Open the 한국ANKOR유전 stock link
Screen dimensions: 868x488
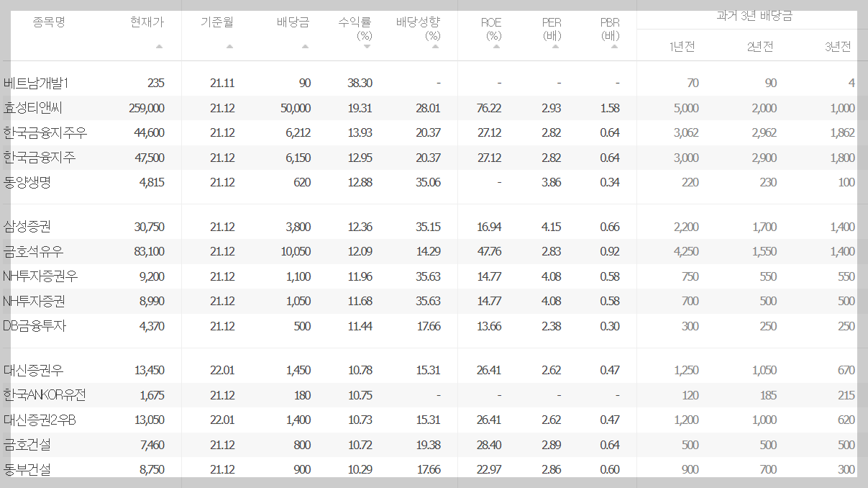(45, 395)
